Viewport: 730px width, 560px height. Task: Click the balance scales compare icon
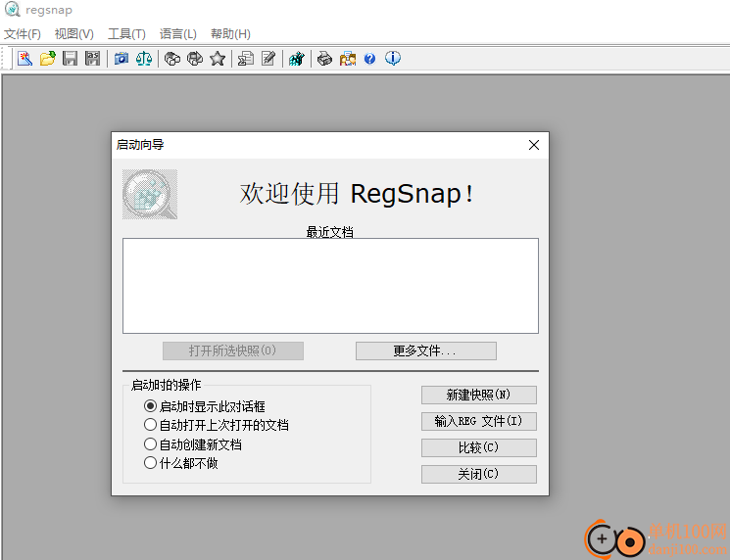(144, 59)
